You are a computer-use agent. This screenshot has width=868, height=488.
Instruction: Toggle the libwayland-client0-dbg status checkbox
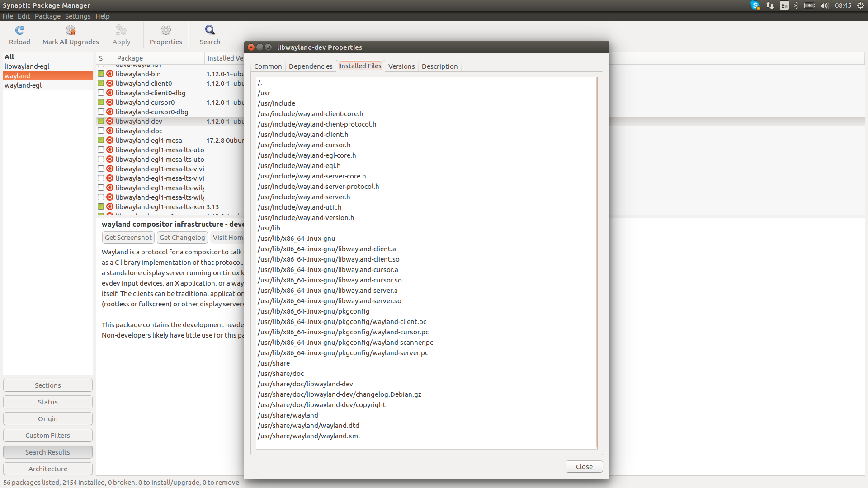tap(101, 93)
